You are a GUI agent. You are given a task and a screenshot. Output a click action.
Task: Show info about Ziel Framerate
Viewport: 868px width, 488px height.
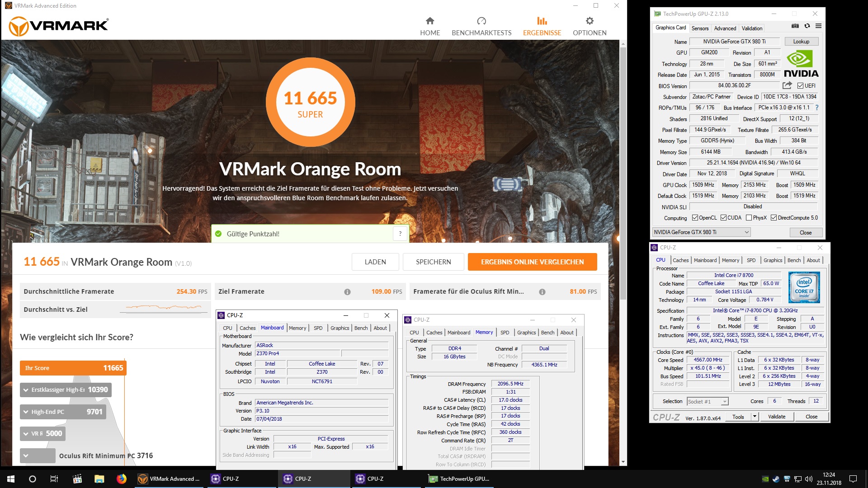click(347, 292)
